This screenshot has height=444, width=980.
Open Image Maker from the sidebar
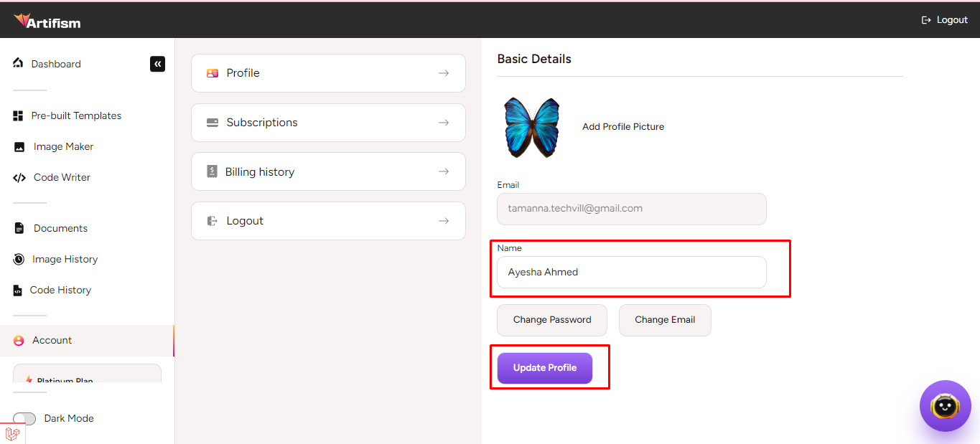pyautogui.click(x=63, y=146)
